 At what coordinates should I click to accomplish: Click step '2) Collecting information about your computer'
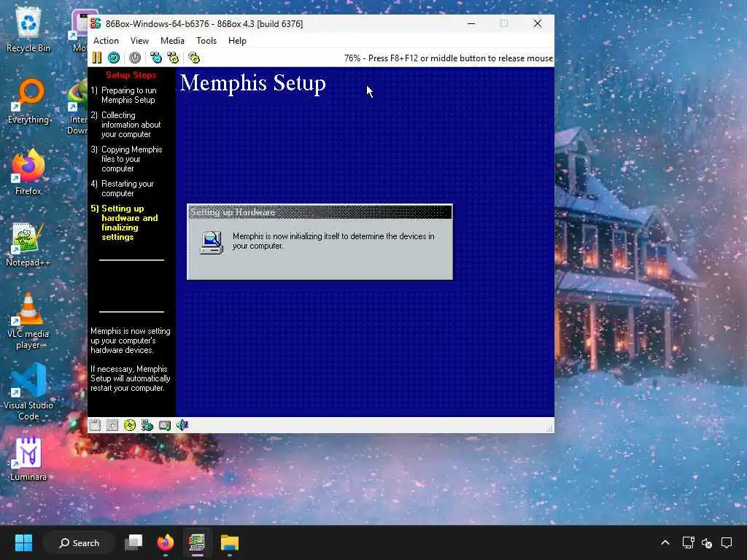point(125,125)
